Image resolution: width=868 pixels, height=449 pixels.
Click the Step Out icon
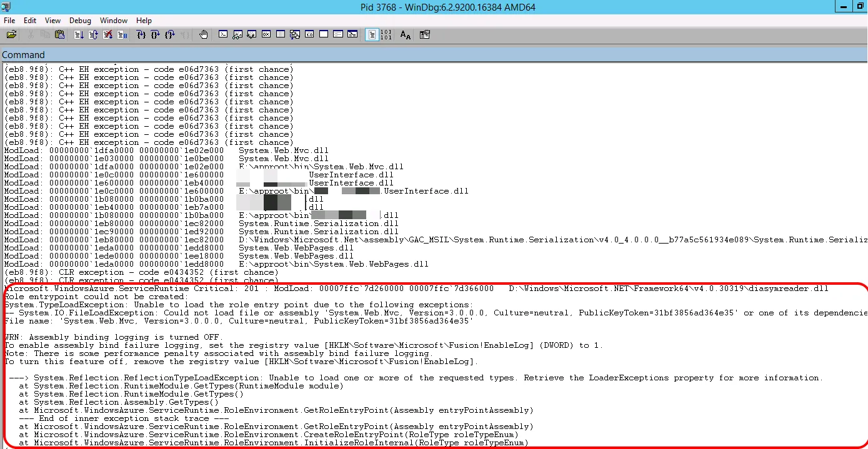169,35
